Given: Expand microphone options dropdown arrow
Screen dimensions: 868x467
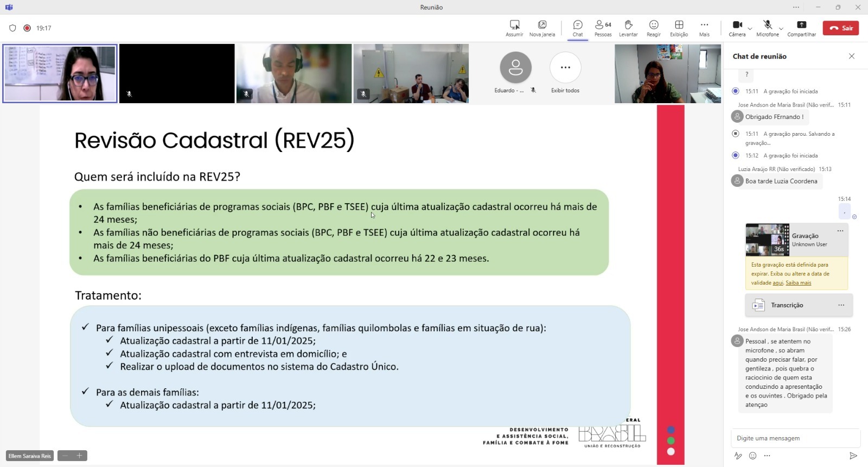Looking at the screenshot, I should point(781,28).
